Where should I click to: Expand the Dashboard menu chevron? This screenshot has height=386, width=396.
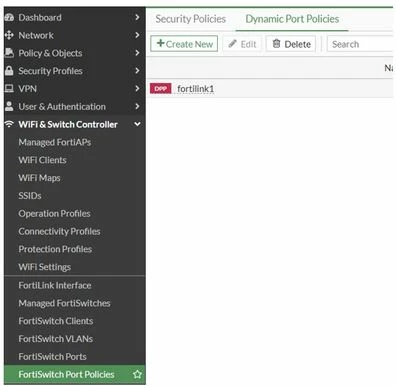(137, 17)
